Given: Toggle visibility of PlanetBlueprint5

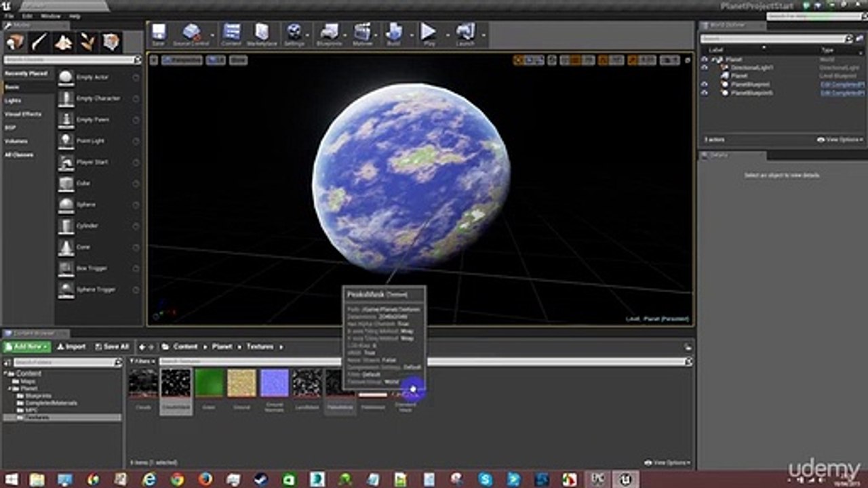Looking at the screenshot, I should click(704, 93).
